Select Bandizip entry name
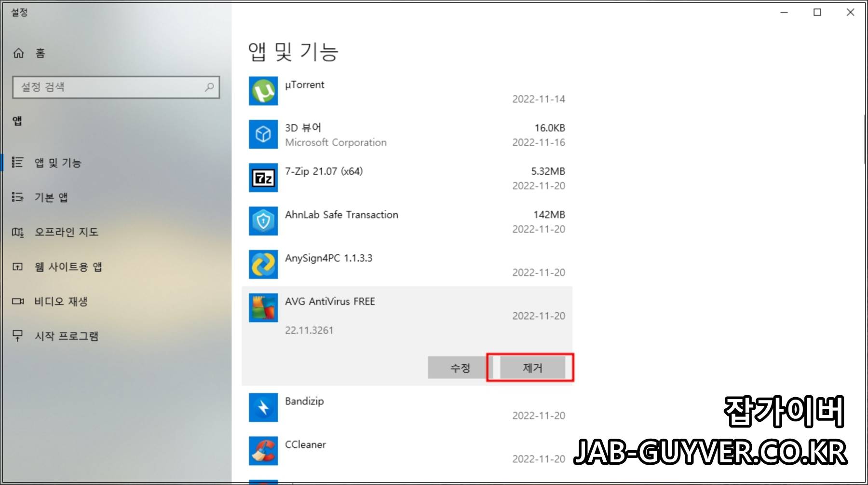868x485 pixels. click(x=304, y=402)
